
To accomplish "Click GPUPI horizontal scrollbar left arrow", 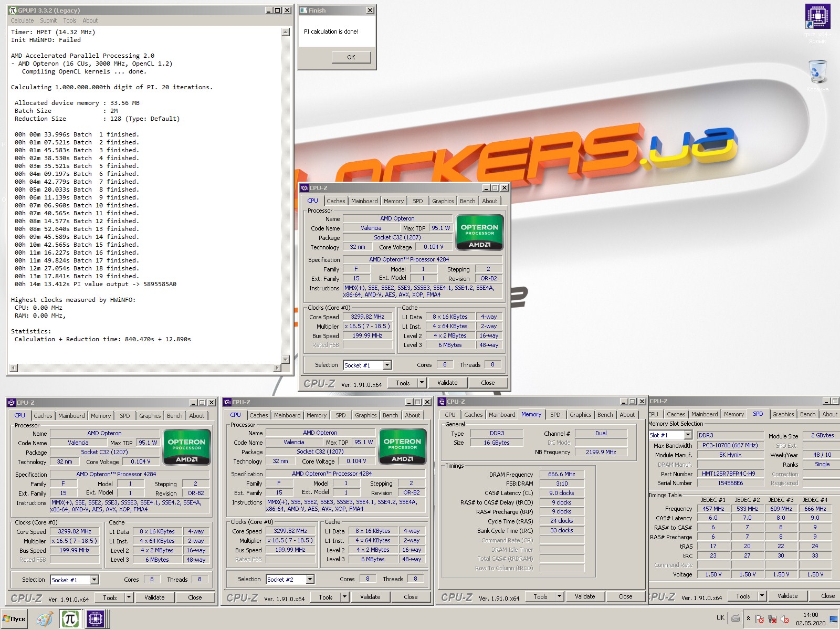I will 14,368.
